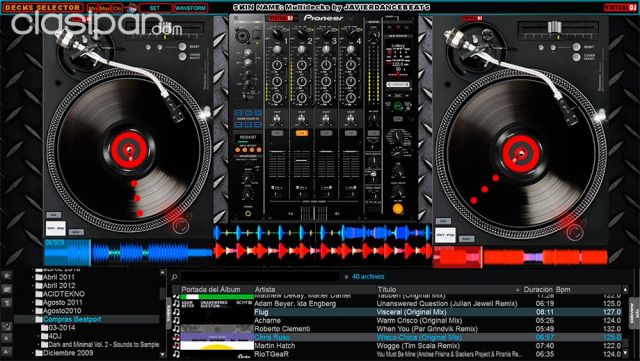Click the SET button in top bar
Screen dimensions: 640x361
tap(155, 8)
